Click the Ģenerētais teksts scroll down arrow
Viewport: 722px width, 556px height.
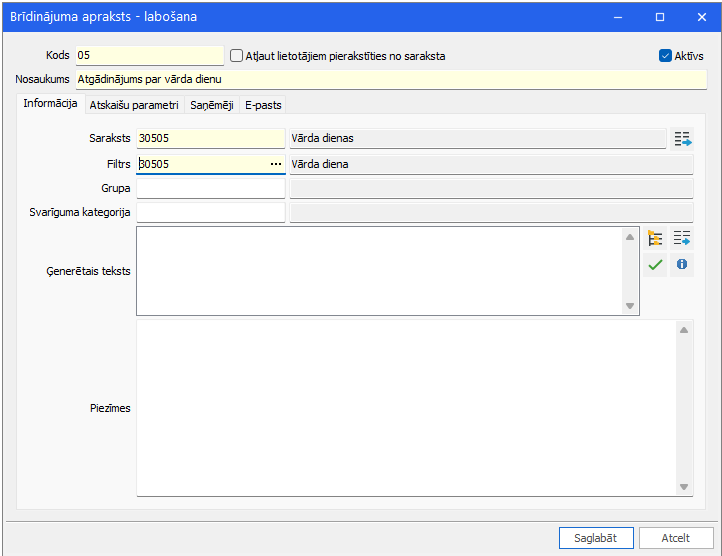point(630,306)
